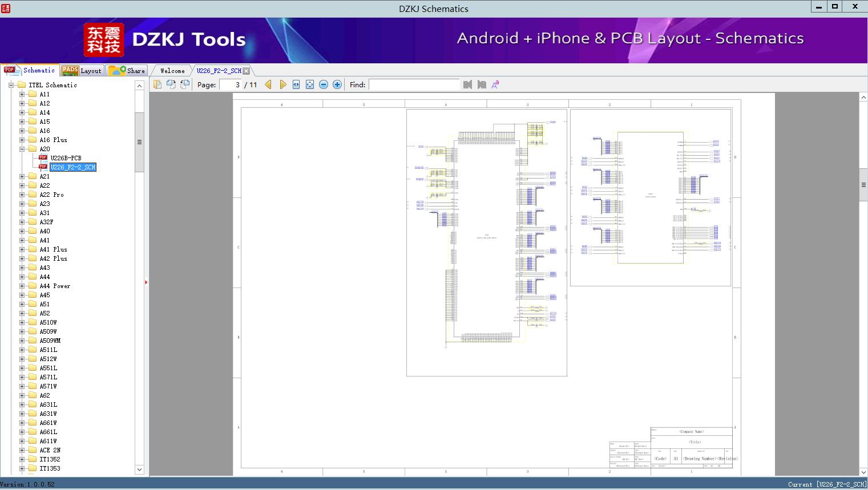Viewport: 868px width, 490px height.
Task: Select the A42 Plus folder
Action: pyautogui.click(x=53, y=258)
